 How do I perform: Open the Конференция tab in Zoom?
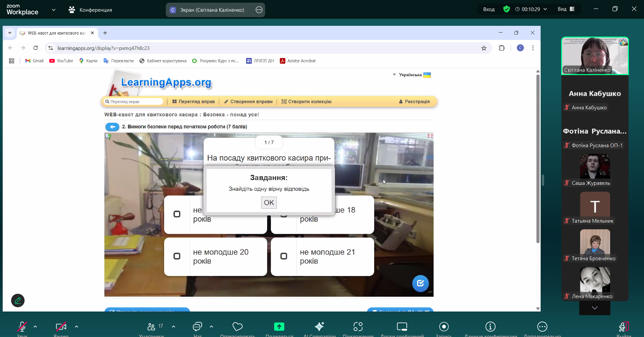(90, 10)
